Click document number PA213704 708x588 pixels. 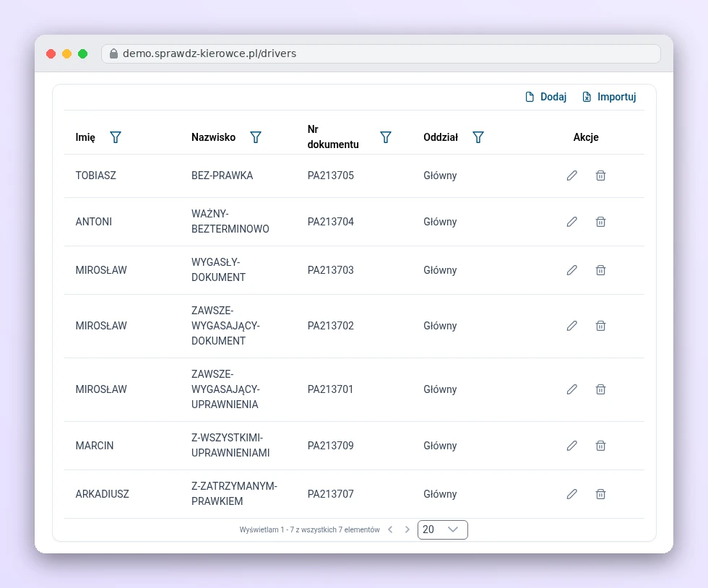coord(331,222)
